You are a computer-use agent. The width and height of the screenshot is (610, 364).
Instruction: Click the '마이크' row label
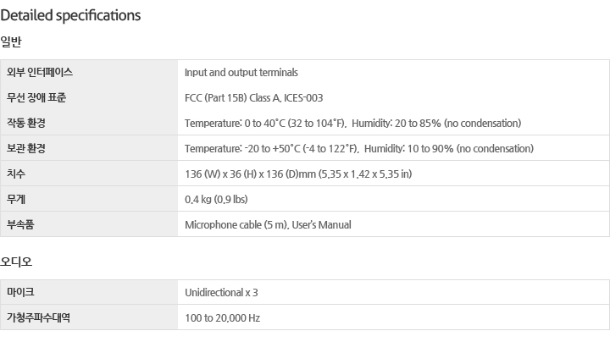tap(20, 292)
